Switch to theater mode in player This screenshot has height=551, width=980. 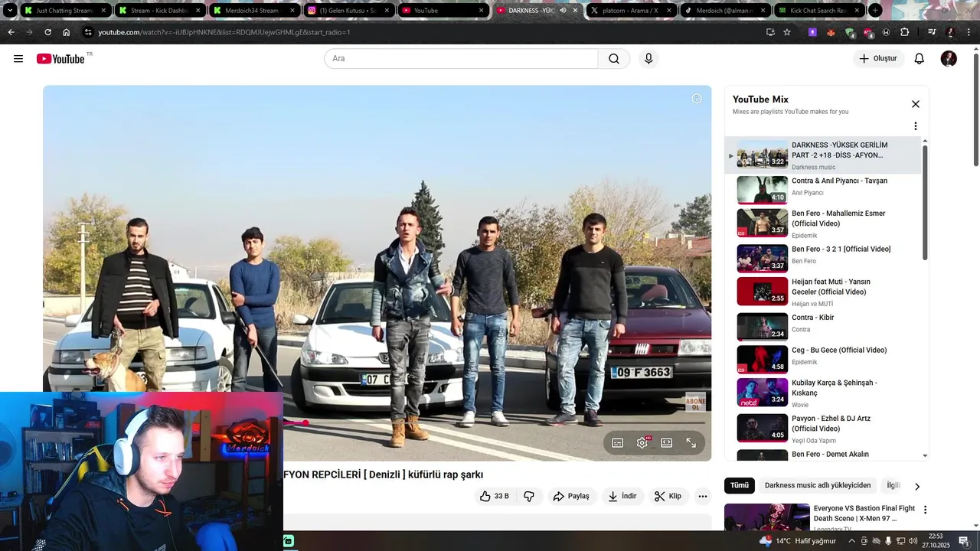tap(667, 443)
